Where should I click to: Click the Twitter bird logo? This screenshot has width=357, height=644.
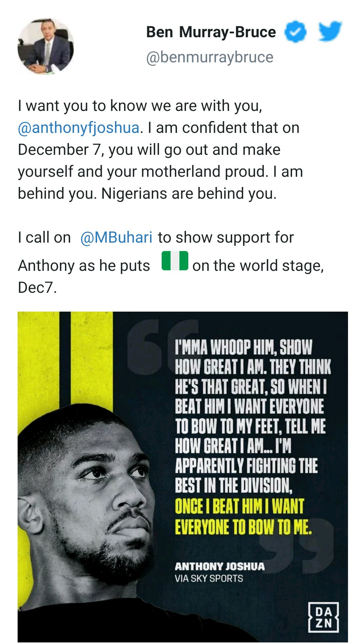(x=330, y=31)
